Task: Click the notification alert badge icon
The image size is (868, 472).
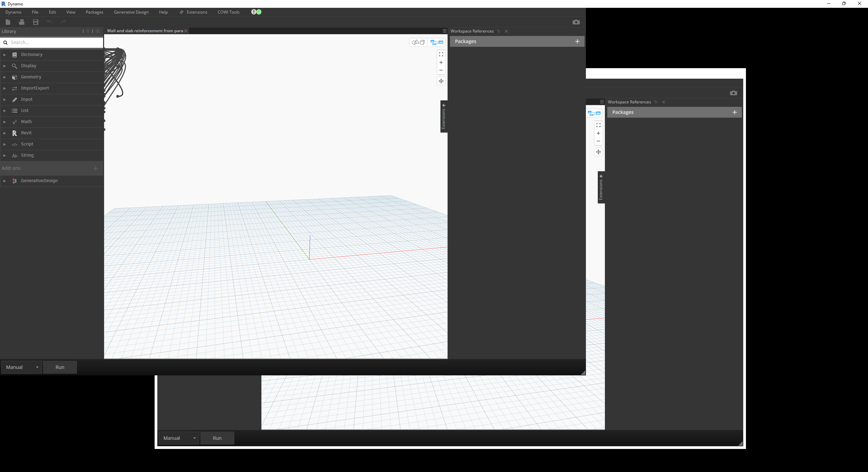Action: coord(256,12)
